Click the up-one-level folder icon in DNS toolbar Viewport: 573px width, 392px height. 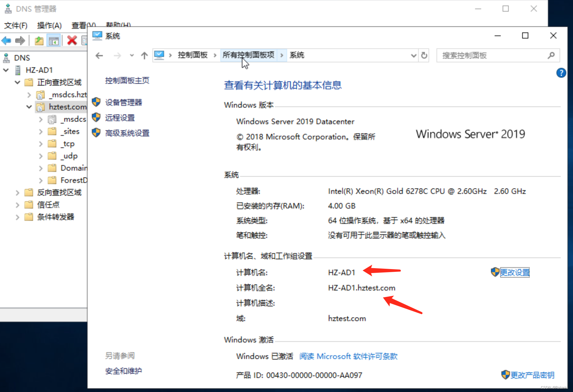pos(39,40)
